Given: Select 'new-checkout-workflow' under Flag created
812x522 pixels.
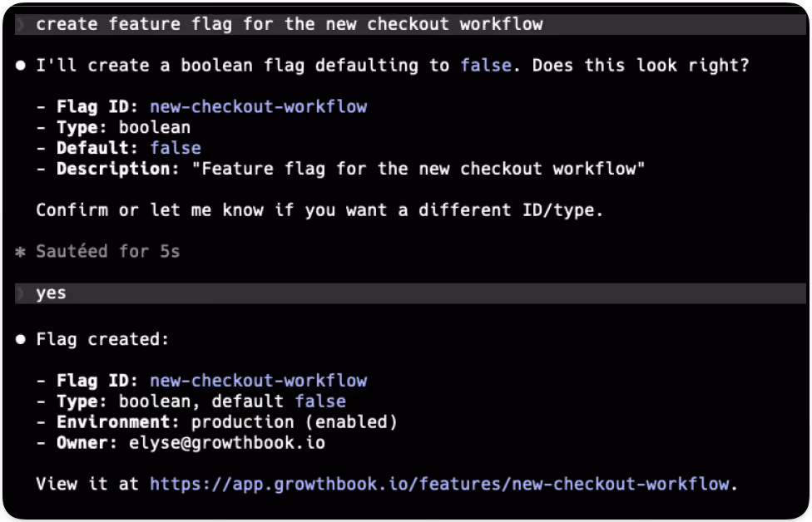Looking at the screenshot, I should pos(259,381).
